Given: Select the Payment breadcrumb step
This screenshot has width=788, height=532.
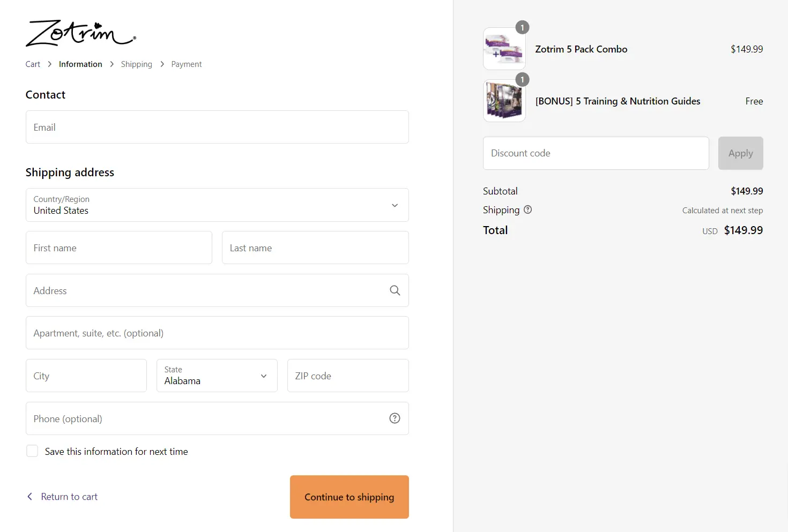Looking at the screenshot, I should tap(187, 64).
